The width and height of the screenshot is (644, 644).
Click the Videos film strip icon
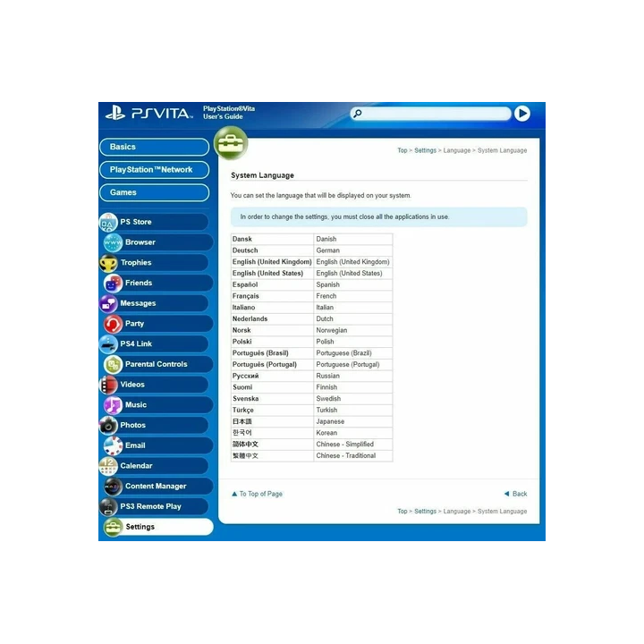[x=108, y=385]
